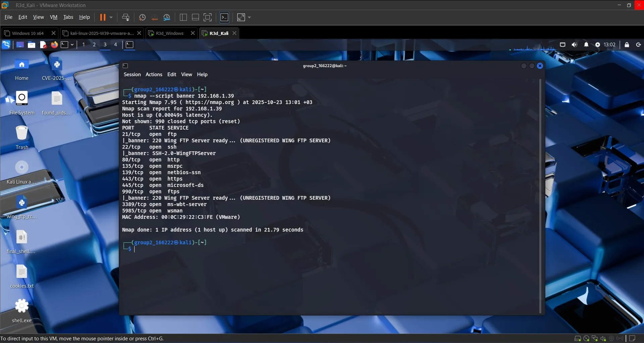Toggle the console view icon in VMware toolbar
644x343 pixels.
pyautogui.click(x=224, y=17)
